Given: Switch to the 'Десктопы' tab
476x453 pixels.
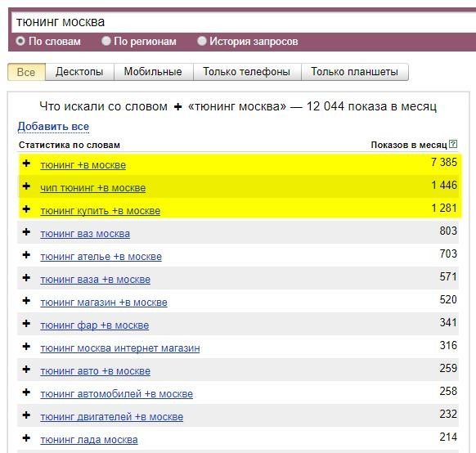Looking at the screenshot, I should click(79, 72).
